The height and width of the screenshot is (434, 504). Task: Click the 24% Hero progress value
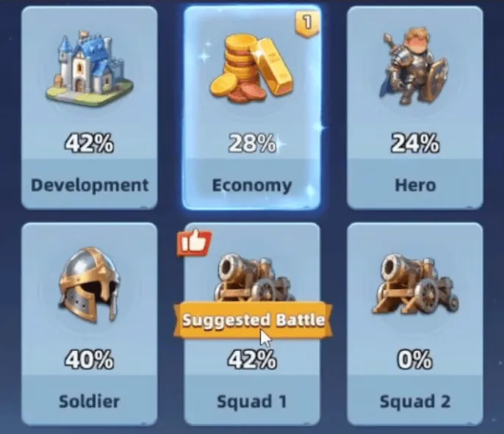pos(415,143)
